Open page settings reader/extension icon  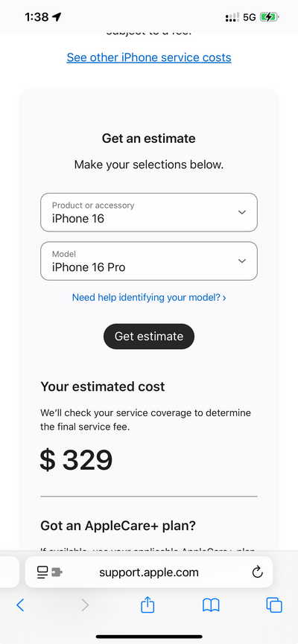[x=49, y=572]
